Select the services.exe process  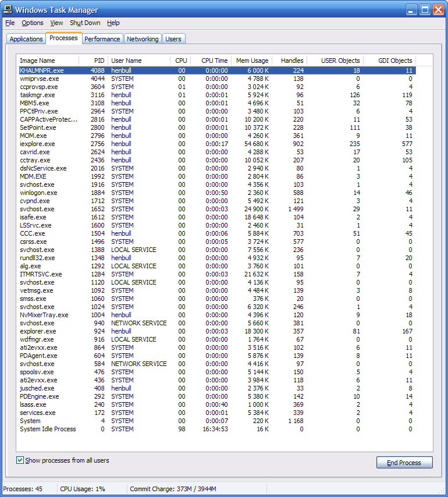coord(217,413)
